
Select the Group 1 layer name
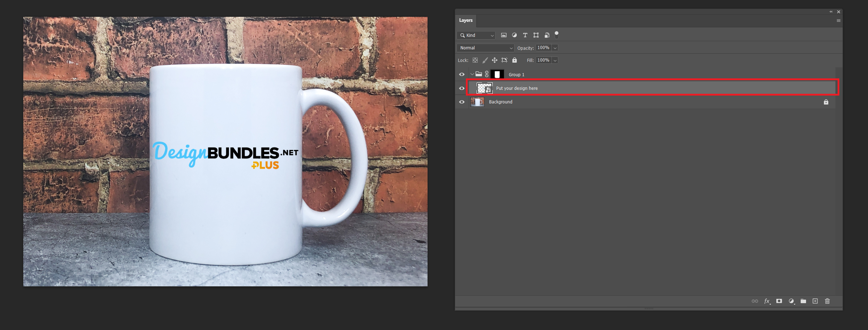coord(516,75)
